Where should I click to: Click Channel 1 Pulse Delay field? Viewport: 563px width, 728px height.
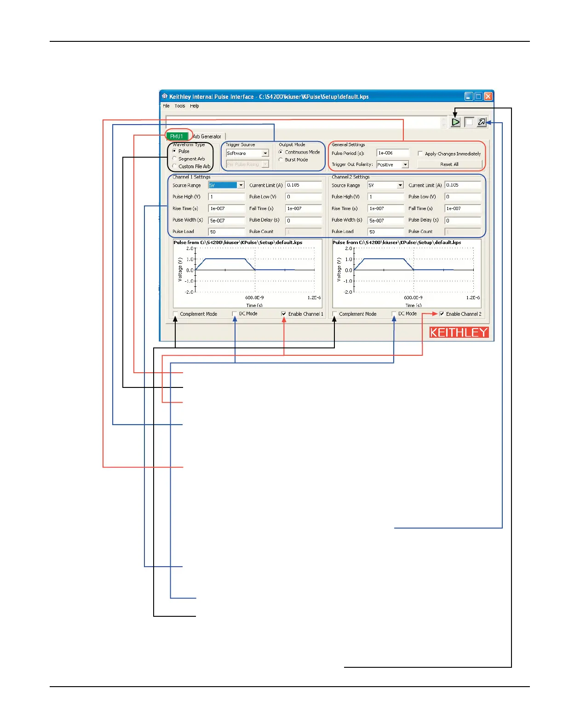tap(304, 220)
